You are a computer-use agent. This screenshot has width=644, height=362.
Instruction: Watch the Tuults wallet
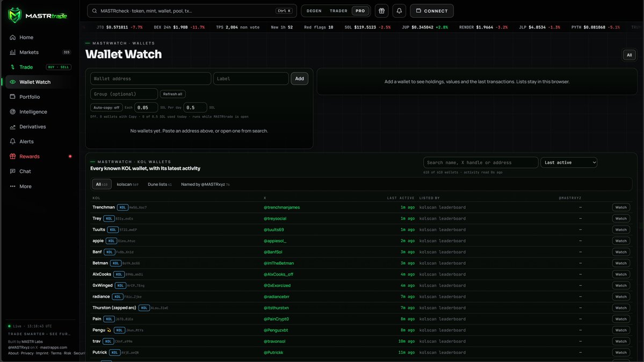point(620,230)
